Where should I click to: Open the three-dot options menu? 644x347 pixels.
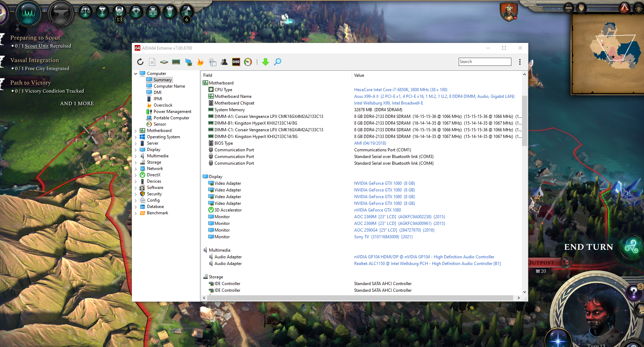pos(519,62)
